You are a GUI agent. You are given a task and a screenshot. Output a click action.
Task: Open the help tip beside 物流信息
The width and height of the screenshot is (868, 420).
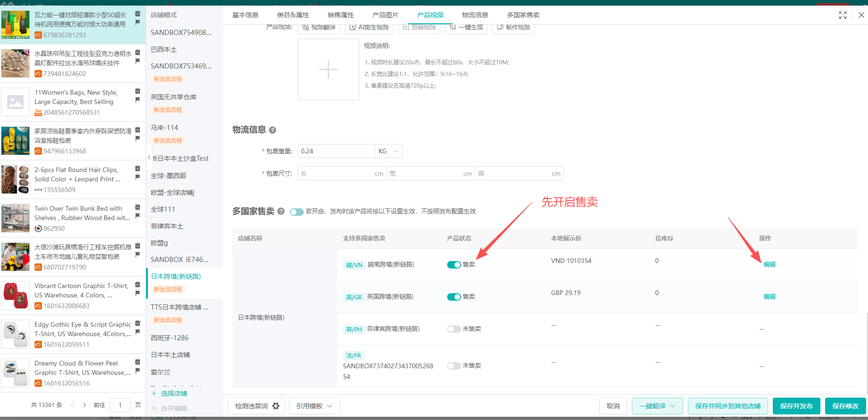tap(273, 130)
